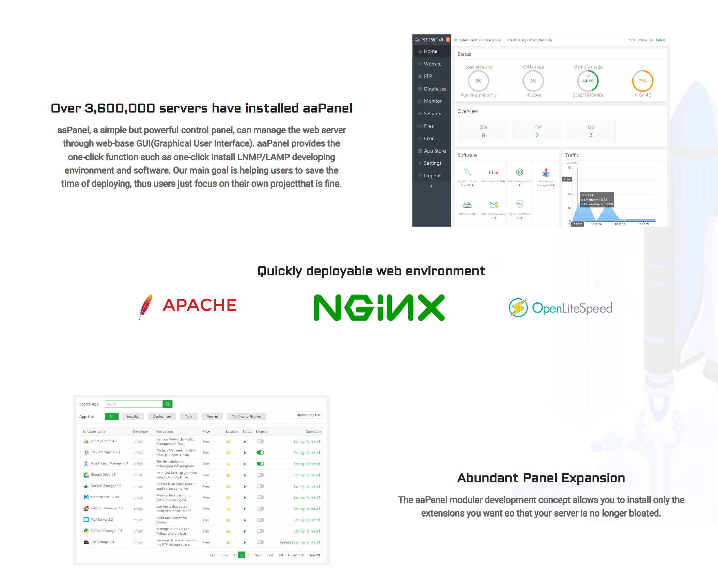Image resolution: width=718 pixels, height=588 pixels.
Task: Toggle the Node.js Manager status switch
Action: [x=261, y=452]
